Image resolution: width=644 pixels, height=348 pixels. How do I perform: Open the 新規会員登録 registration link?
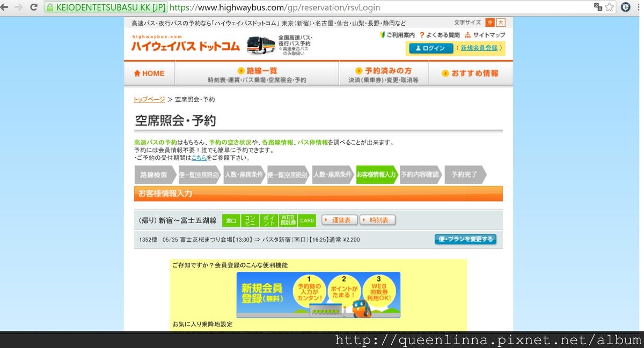pos(480,48)
